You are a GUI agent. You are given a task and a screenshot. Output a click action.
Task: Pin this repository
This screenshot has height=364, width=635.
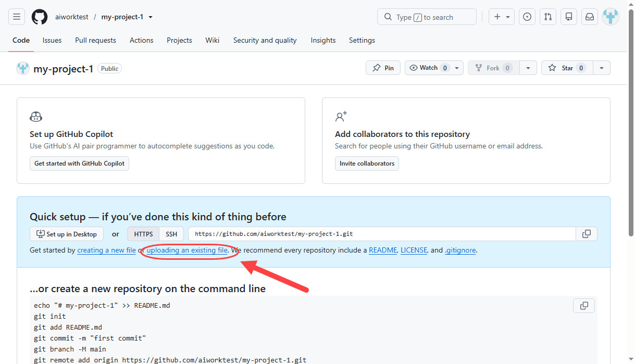click(383, 68)
